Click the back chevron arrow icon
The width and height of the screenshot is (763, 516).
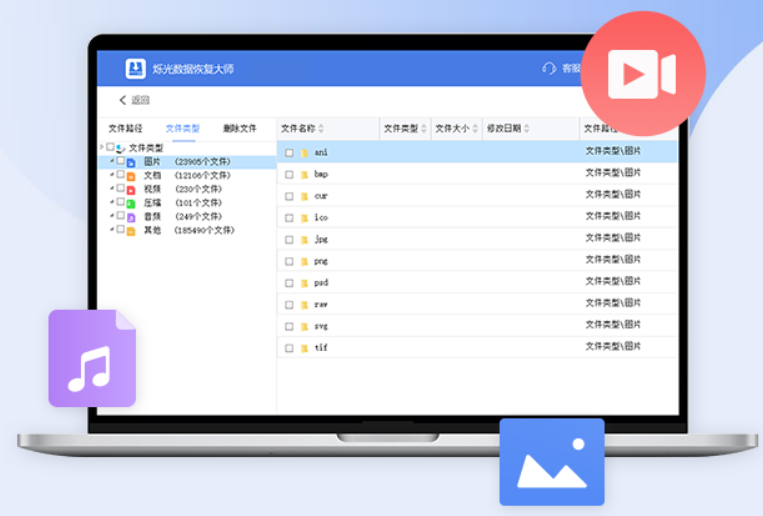(123, 100)
